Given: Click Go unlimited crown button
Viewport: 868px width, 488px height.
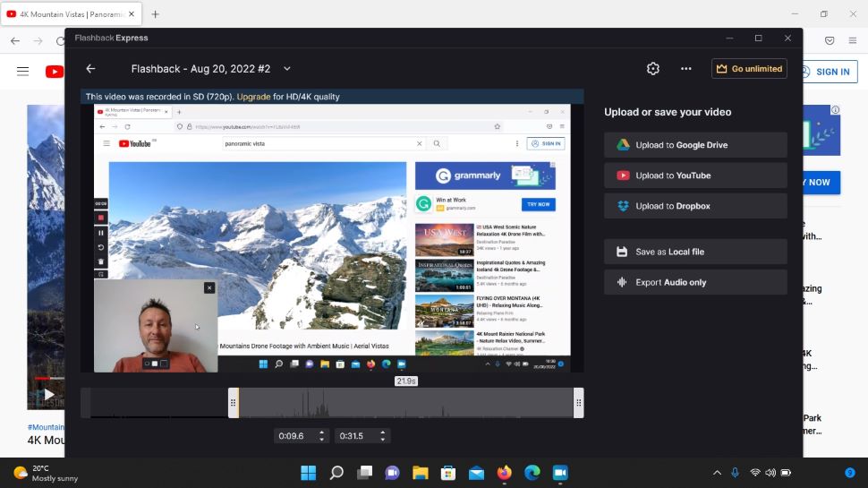Looking at the screenshot, I should (x=749, y=69).
